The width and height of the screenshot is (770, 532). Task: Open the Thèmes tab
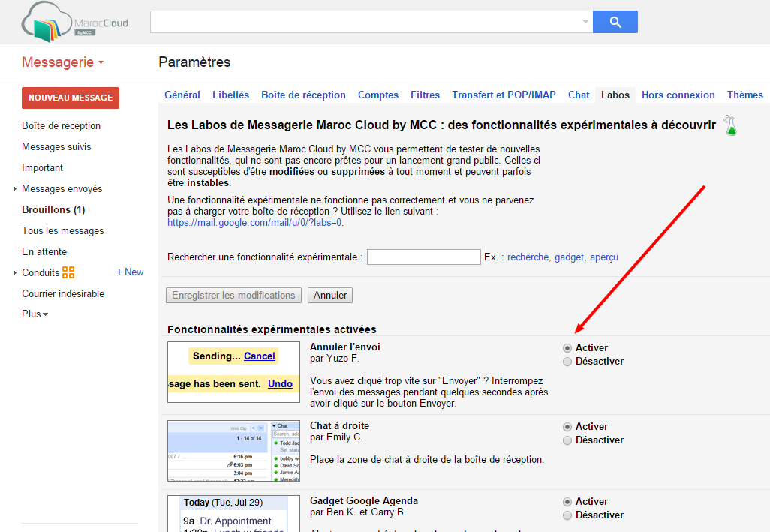pyautogui.click(x=745, y=95)
